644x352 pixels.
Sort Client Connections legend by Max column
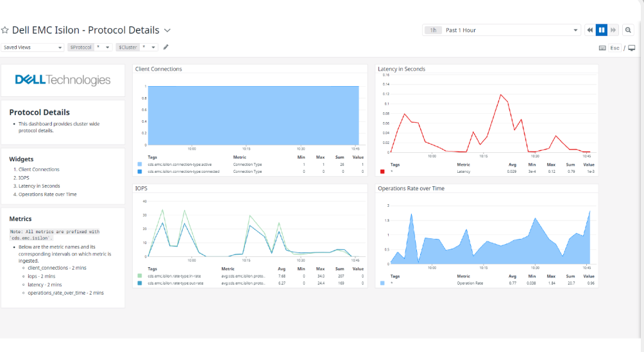[x=320, y=157]
